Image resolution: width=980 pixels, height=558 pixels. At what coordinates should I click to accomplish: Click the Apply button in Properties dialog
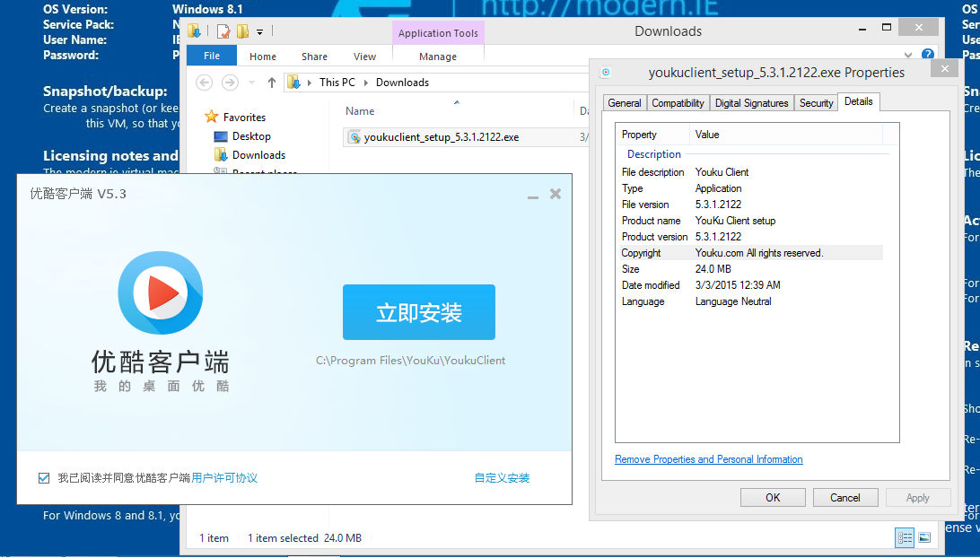(x=917, y=497)
